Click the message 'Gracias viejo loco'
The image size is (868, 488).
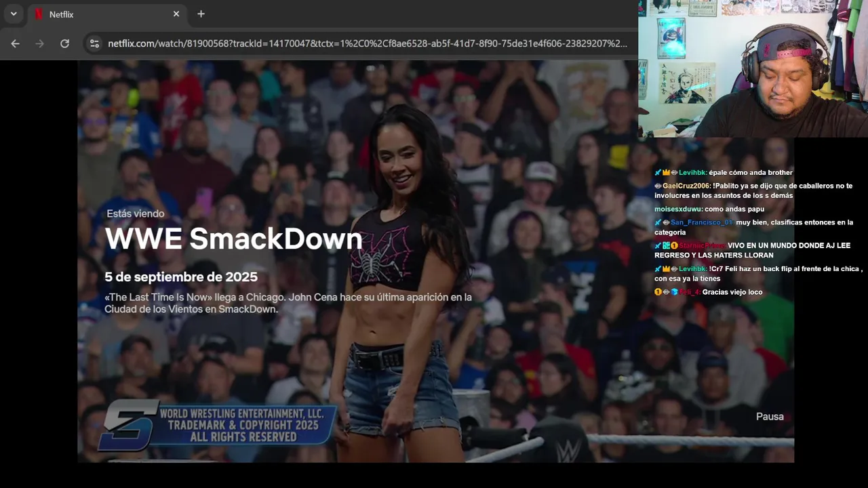[732, 292]
